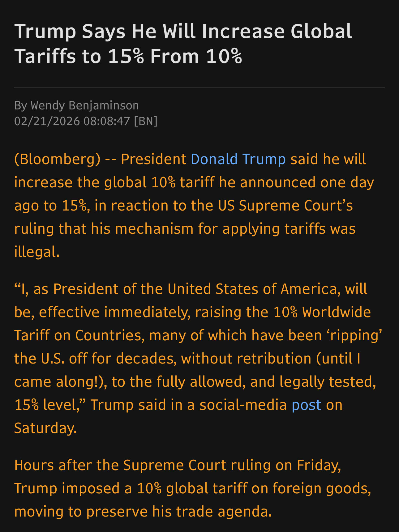This screenshot has width=399, height=532.
Task: Click the [BN] source tag
Action: point(146,121)
